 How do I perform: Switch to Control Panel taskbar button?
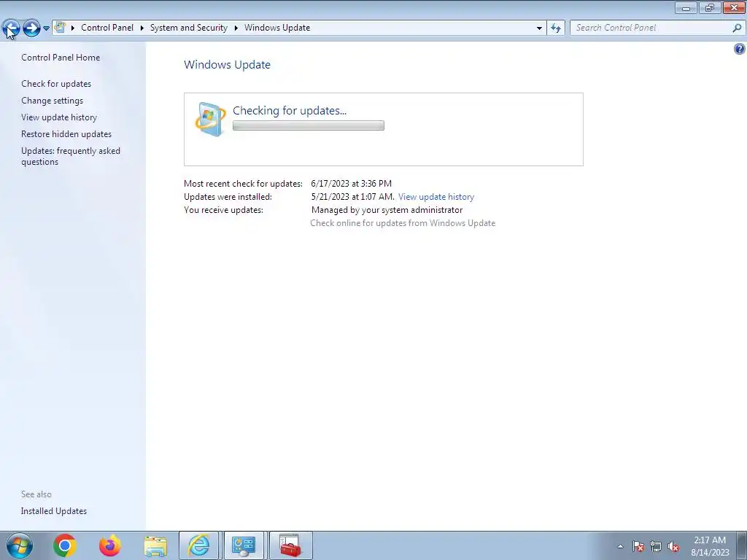(x=244, y=545)
